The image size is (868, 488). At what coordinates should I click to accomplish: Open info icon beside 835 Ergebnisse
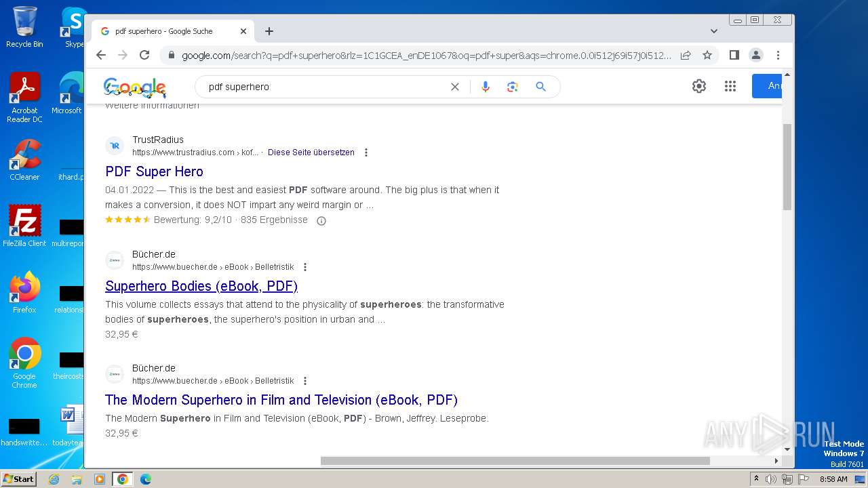click(x=321, y=220)
